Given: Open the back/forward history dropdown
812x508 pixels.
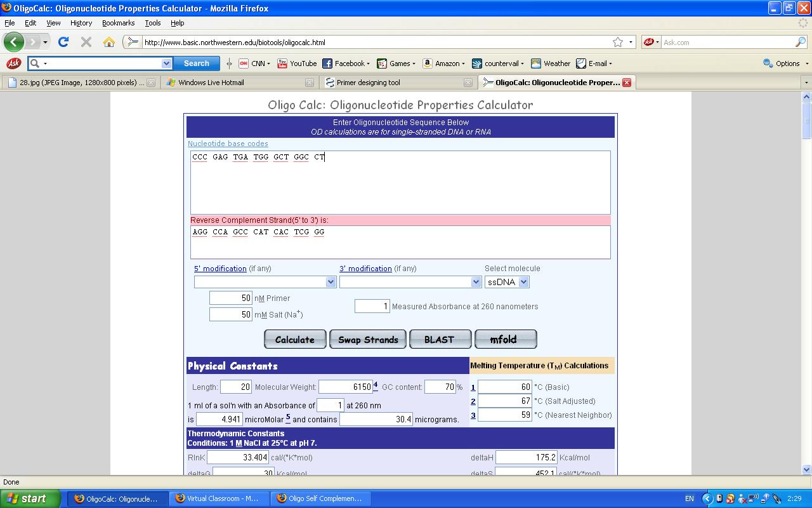Looking at the screenshot, I should pos(45,42).
